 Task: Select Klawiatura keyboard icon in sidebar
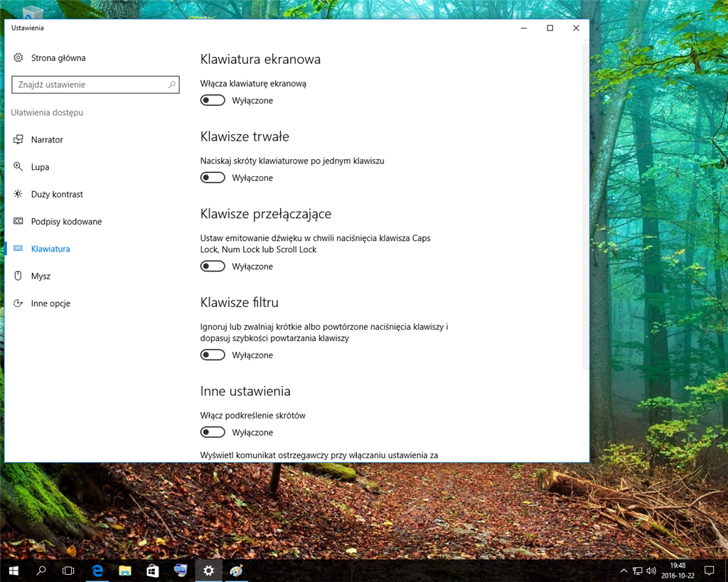pos(18,248)
